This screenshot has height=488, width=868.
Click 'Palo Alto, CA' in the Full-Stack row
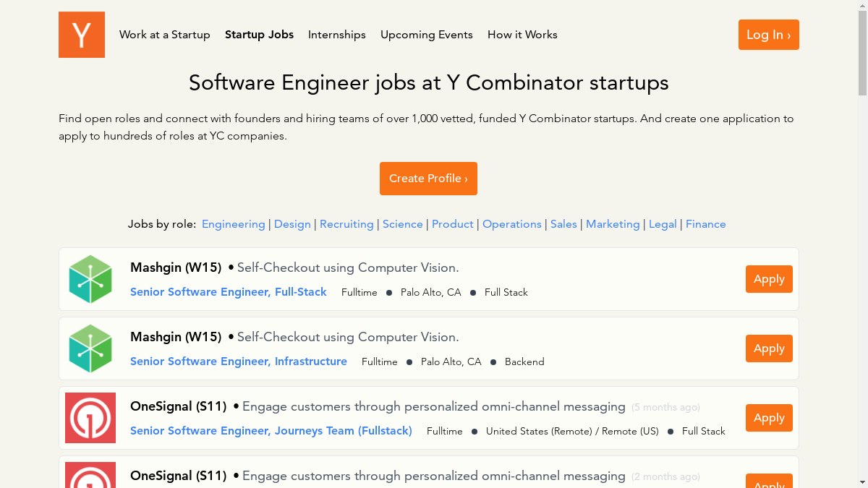click(431, 292)
